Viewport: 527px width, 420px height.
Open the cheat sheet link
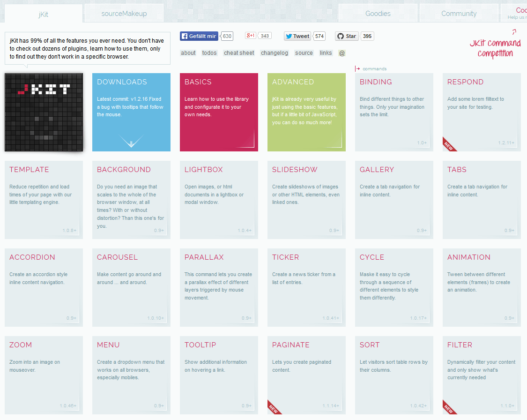238,53
